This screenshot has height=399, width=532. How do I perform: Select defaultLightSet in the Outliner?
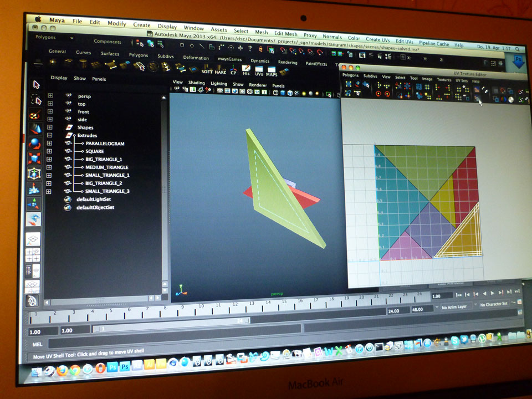click(95, 199)
